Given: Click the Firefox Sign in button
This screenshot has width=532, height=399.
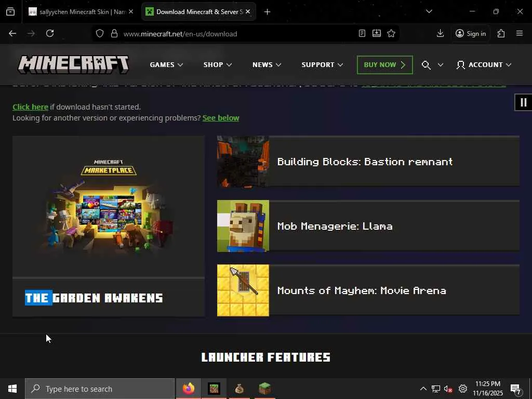Looking at the screenshot, I should coord(471,33).
